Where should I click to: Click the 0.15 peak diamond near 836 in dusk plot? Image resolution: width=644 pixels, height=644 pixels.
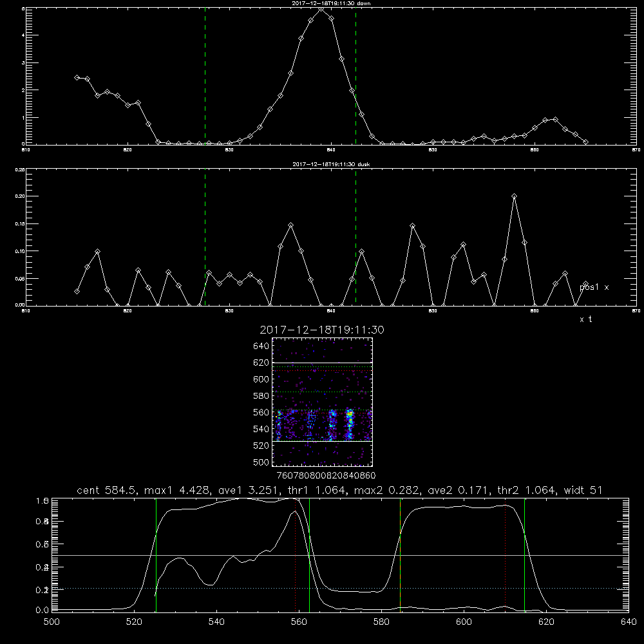tap(291, 225)
